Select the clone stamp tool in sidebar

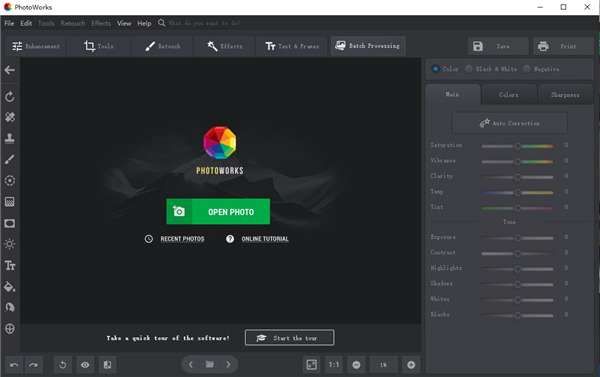(10, 138)
